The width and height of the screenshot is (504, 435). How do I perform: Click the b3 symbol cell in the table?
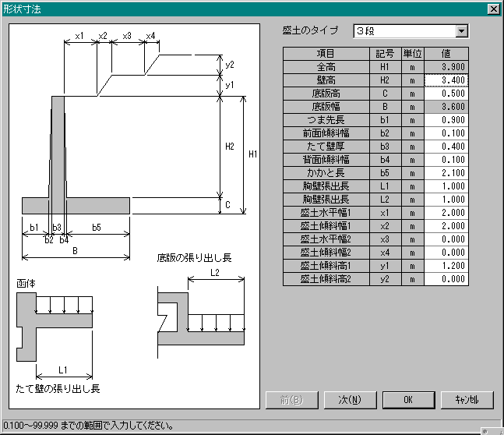click(386, 147)
